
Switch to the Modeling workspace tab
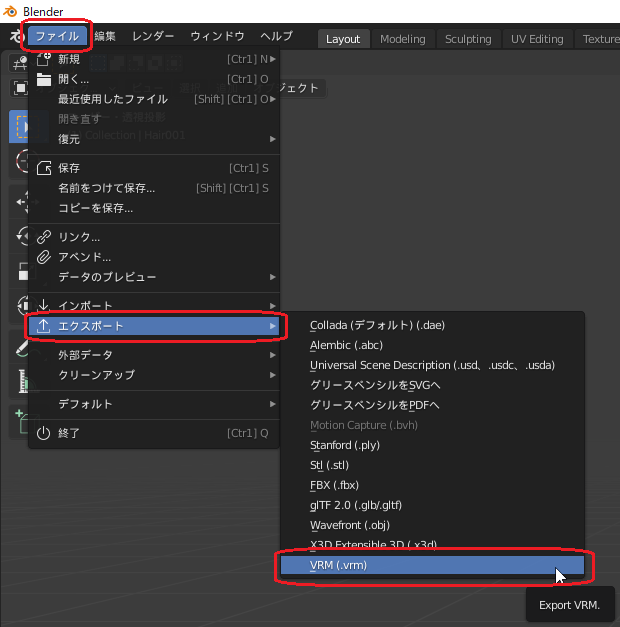pos(403,39)
